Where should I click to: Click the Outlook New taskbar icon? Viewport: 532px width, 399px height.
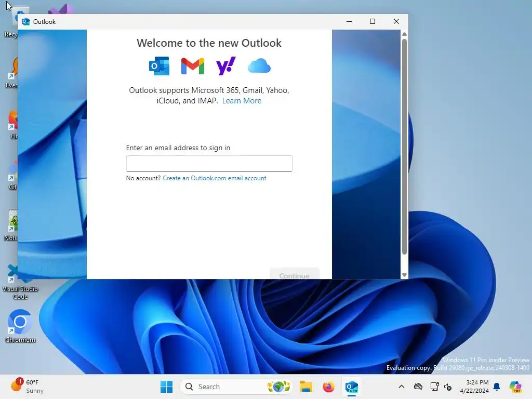(352, 387)
